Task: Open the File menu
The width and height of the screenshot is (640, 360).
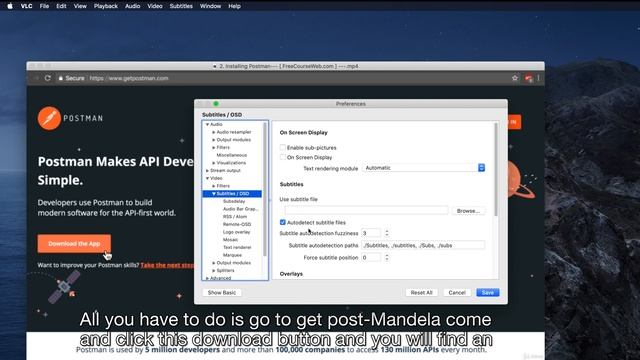Action: (44, 6)
